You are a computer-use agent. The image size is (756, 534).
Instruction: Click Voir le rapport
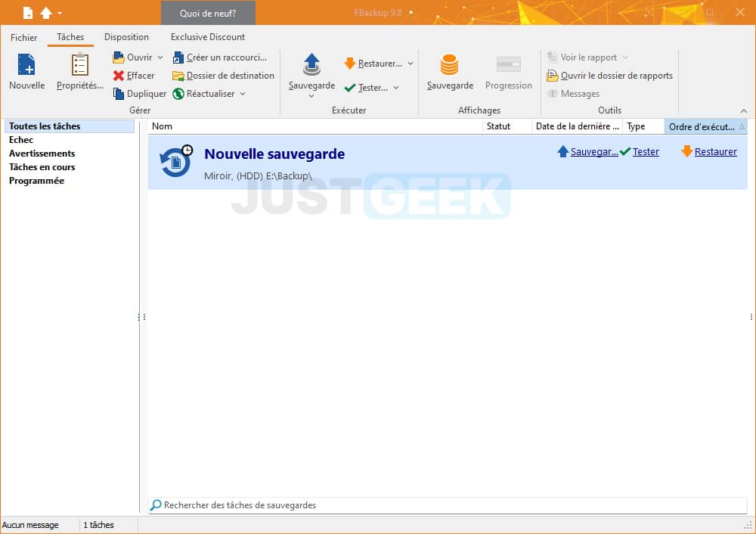coord(582,57)
